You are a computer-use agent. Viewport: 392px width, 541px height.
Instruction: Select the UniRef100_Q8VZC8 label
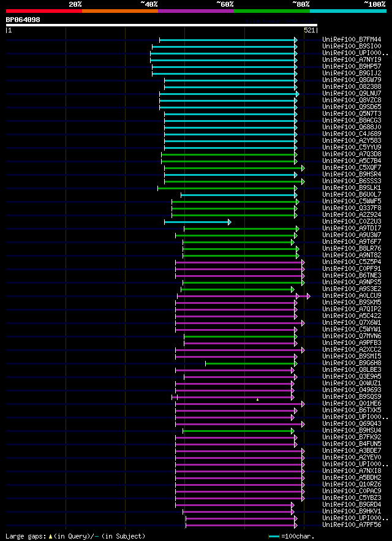(x=352, y=100)
